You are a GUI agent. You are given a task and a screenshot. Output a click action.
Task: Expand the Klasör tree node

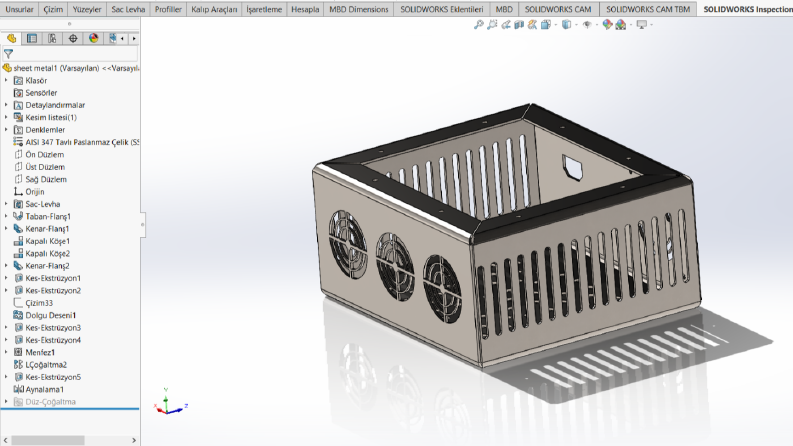pos(6,80)
